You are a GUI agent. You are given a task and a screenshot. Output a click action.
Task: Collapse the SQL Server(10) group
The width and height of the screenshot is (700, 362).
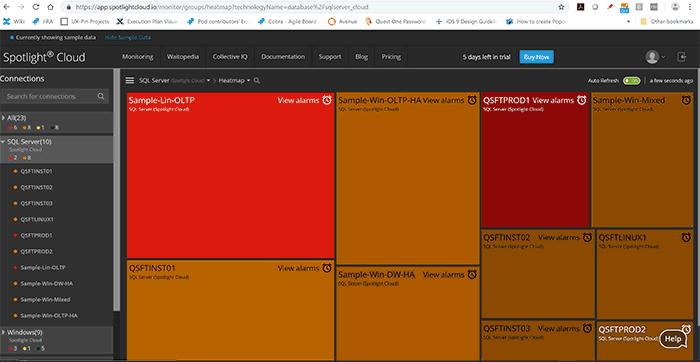pyautogui.click(x=4, y=141)
